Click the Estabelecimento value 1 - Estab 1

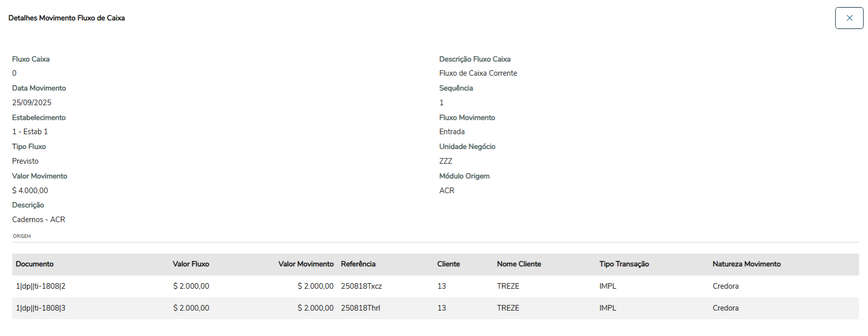coord(30,132)
